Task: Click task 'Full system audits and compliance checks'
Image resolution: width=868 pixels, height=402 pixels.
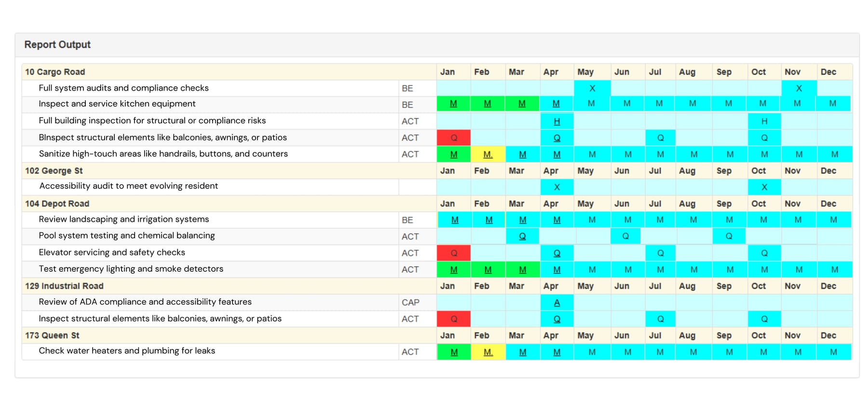Action: [124, 88]
